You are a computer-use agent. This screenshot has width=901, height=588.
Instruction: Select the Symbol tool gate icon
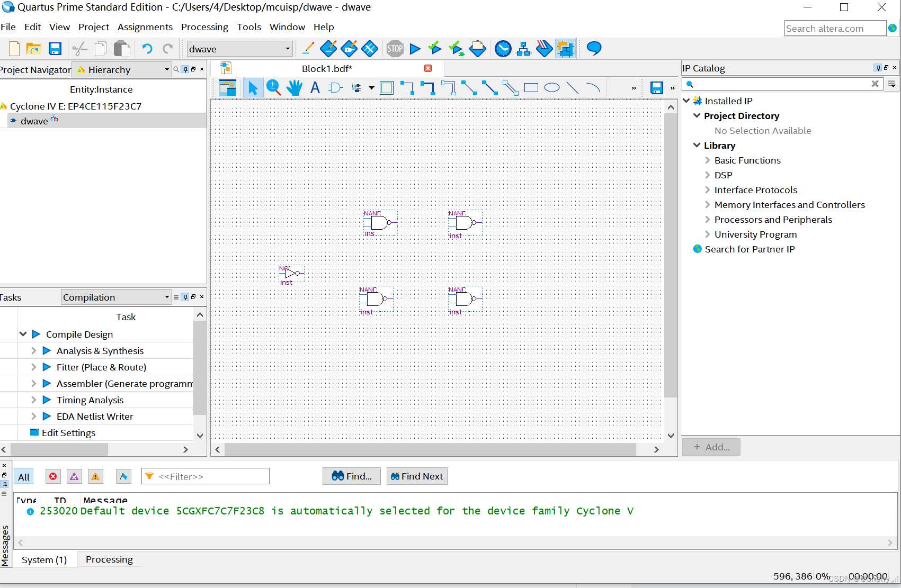pos(335,88)
